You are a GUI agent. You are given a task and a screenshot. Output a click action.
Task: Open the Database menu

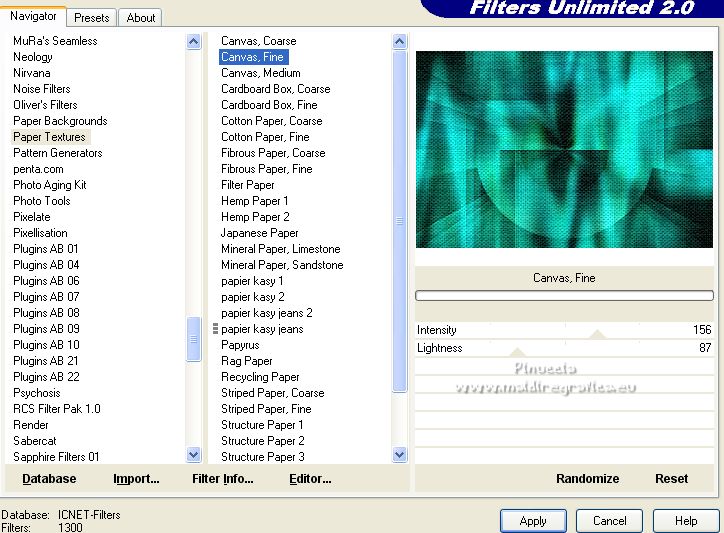49,478
